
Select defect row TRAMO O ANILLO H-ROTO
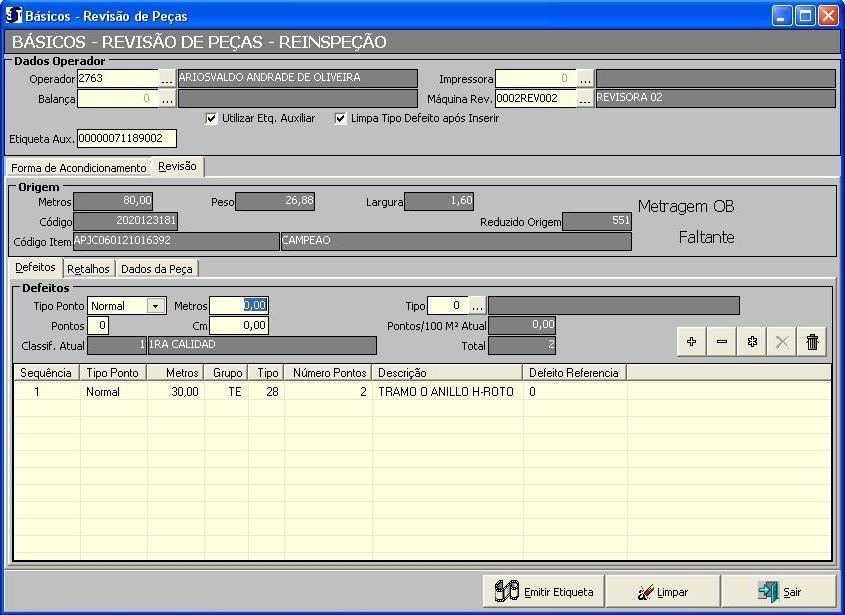[445, 393]
